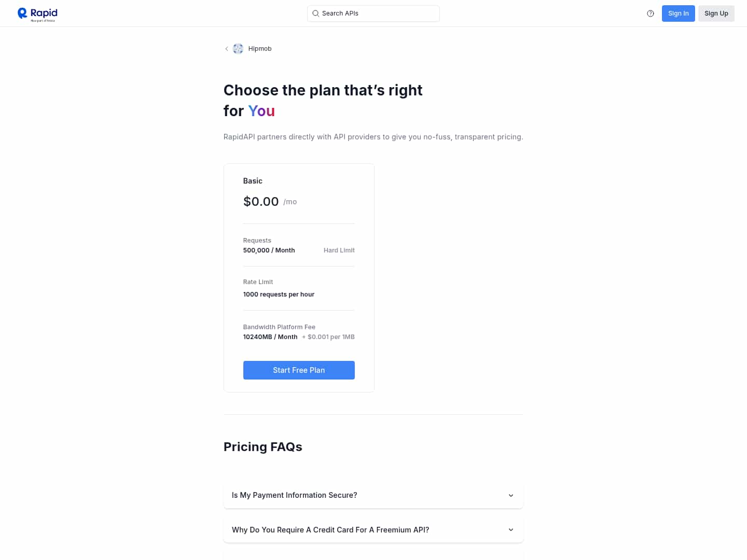Start the free Basic plan
This screenshot has height=560, width=747.
[x=299, y=370]
